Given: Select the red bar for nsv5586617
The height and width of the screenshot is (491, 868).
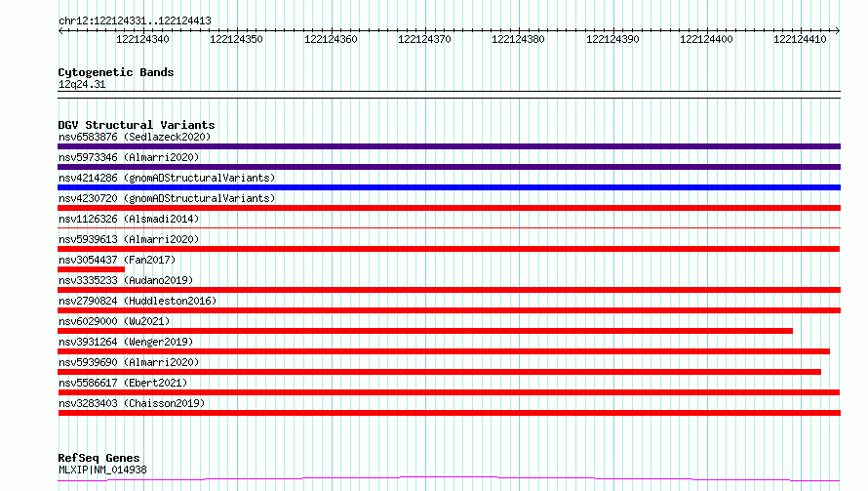Looking at the screenshot, I should tap(449, 392).
